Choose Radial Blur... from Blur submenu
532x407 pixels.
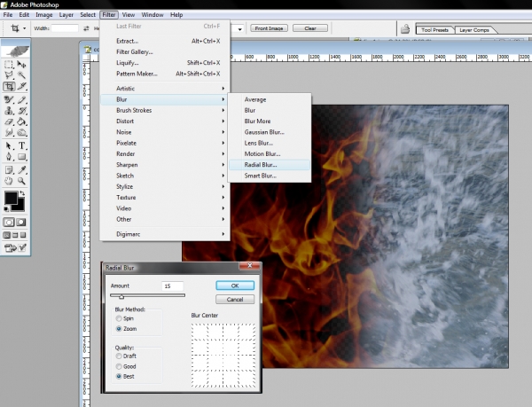[x=270, y=165]
